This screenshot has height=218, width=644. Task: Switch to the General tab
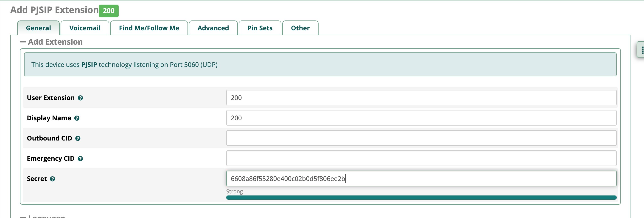click(x=38, y=28)
